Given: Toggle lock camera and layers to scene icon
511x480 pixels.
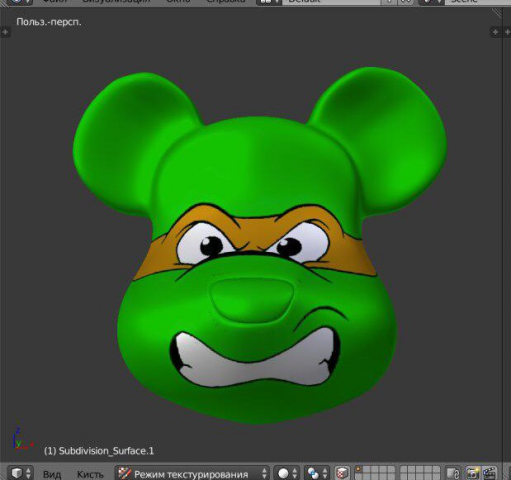Looking at the screenshot, I should point(453,473).
